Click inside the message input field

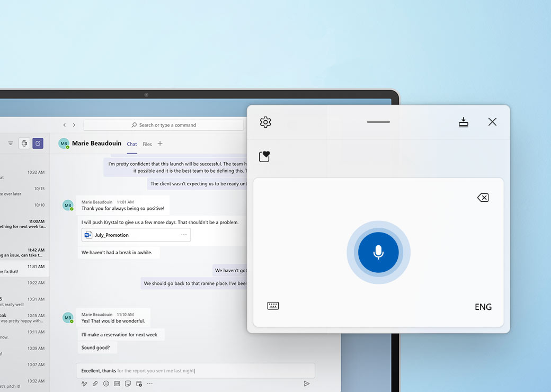pos(195,370)
